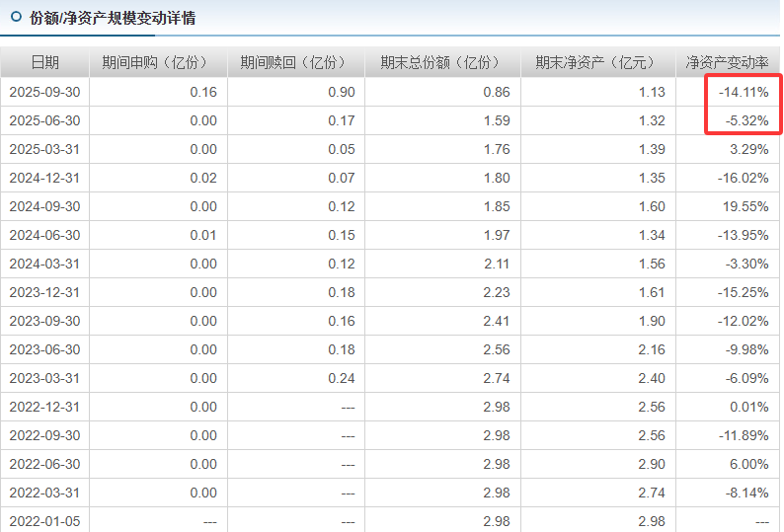
Task: Click the -8.14% change rate value
Action: click(x=747, y=493)
